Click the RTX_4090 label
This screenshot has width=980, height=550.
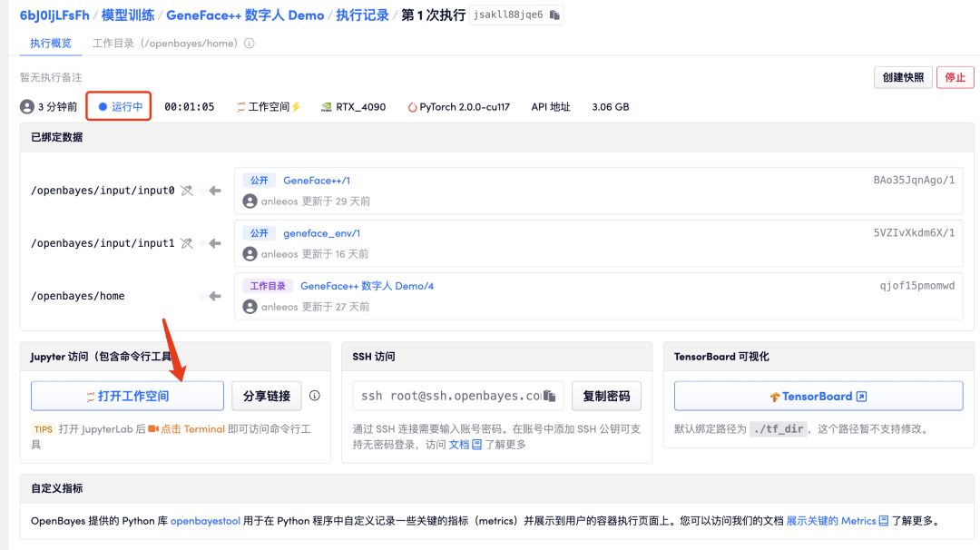360,107
